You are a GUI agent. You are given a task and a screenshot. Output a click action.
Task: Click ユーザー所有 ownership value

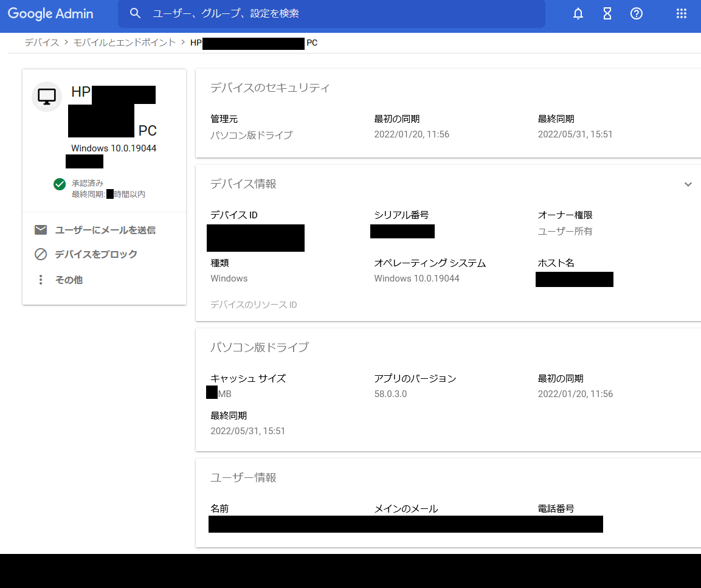click(565, 231)
